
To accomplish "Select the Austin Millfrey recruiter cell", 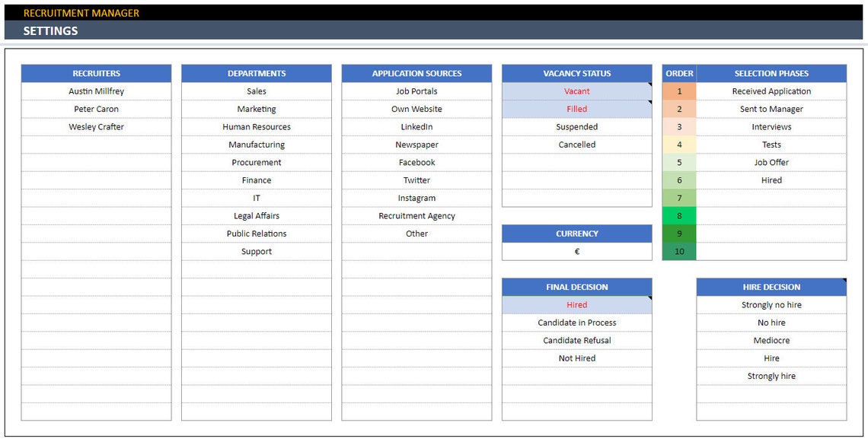I will pyautogui.click(x=97, y=91).
